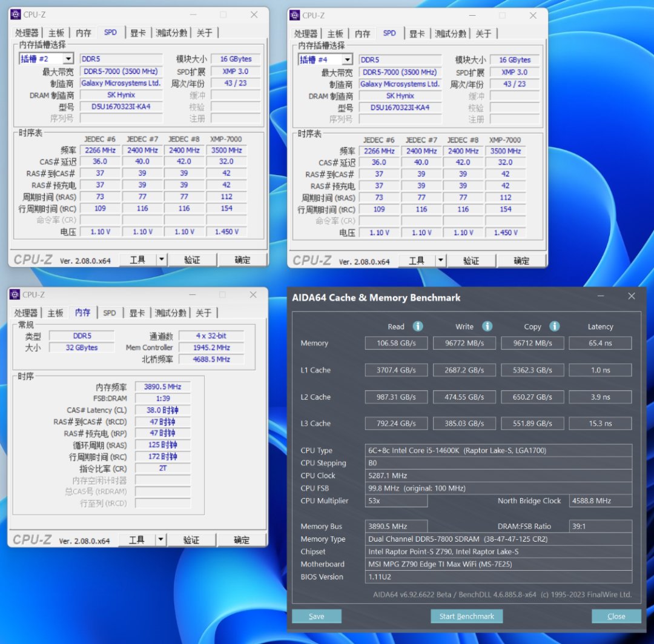Click CPU Type field showing Core i5-14600K

498,450
